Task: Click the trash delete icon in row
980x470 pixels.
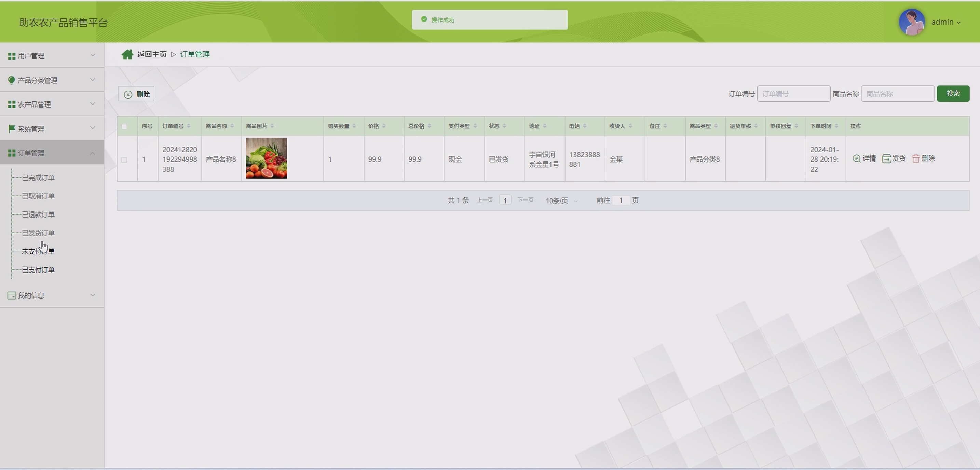Action: point(916,158)
